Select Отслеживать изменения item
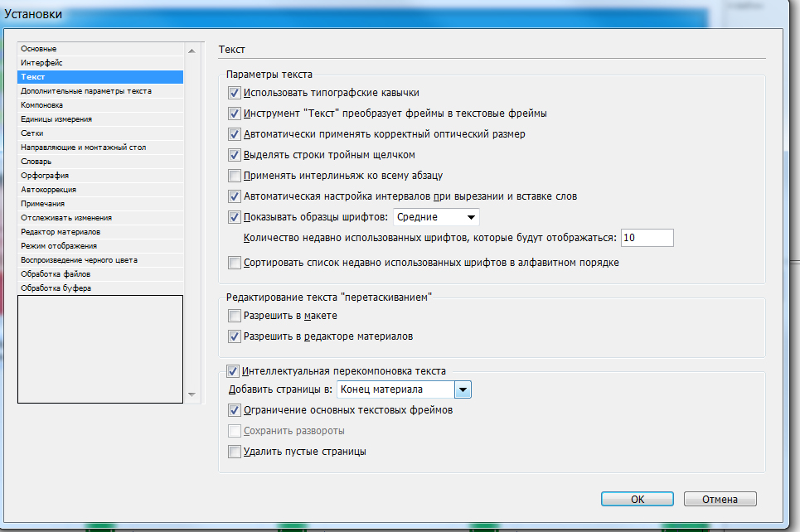 [x=100, y=218]
